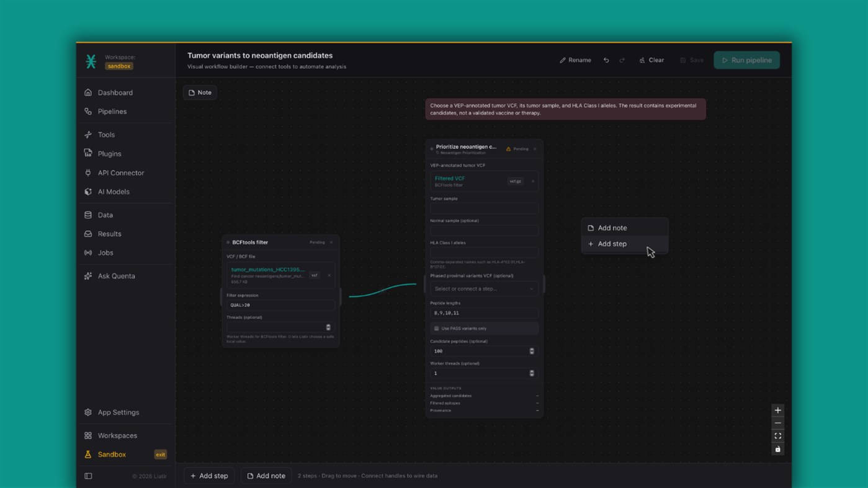Click Add step in bottom bar
Screen dimensions: 868x488
[209, 476]
